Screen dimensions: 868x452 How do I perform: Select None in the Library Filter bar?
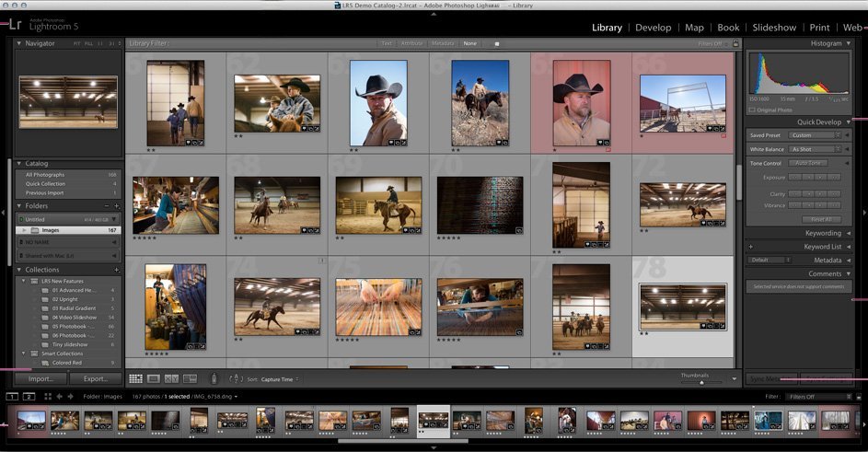(x=469, y=43)
